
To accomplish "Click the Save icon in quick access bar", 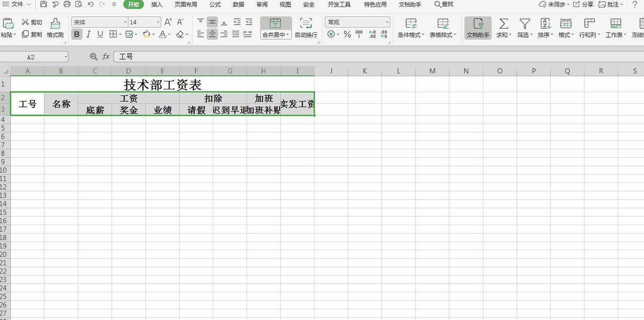I will pos(44,5).
